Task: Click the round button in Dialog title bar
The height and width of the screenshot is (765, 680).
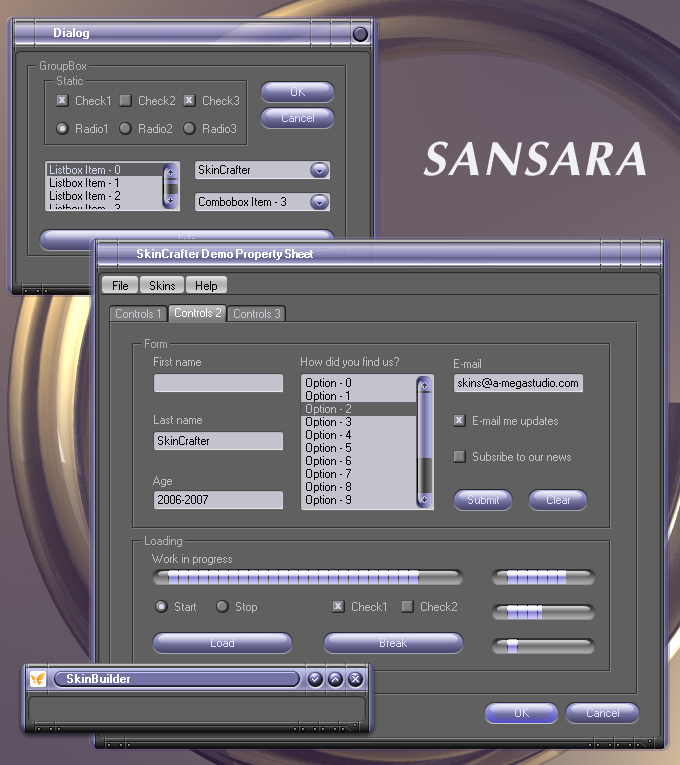Action: point(360,34)
